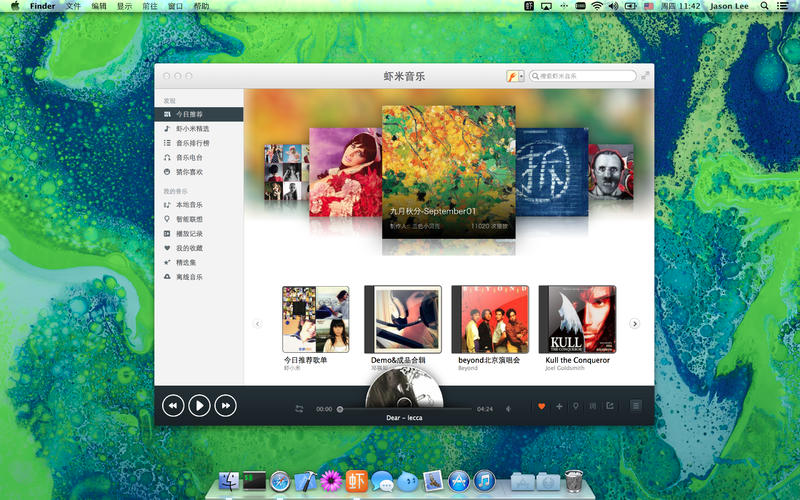Open the 文件 menu
The image size is (800, 500).
point(73,6)
